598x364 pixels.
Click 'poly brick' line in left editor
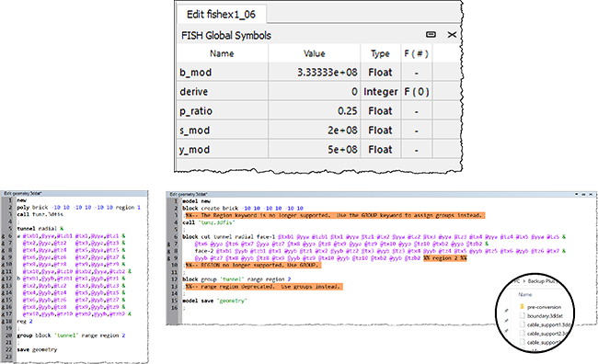(x=78, y=208)
